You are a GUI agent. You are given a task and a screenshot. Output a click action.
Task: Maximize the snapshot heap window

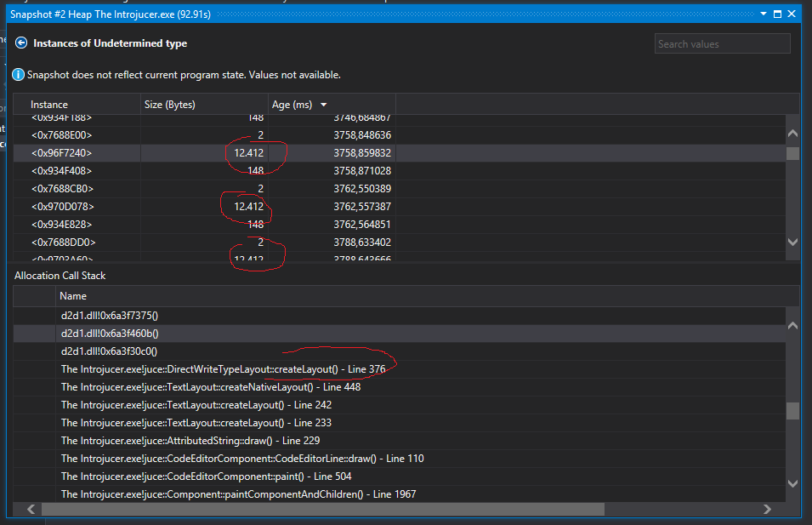coord(777,14)
